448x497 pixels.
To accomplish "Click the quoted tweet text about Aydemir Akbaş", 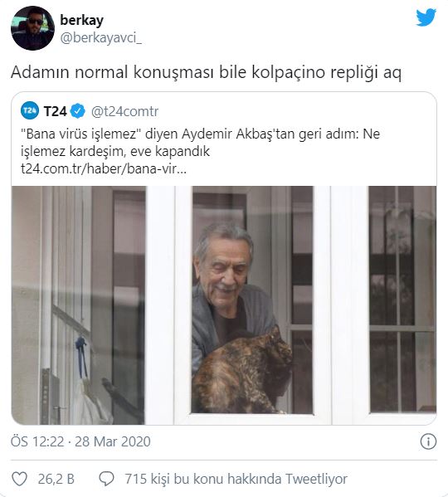I will click(200, 143).
